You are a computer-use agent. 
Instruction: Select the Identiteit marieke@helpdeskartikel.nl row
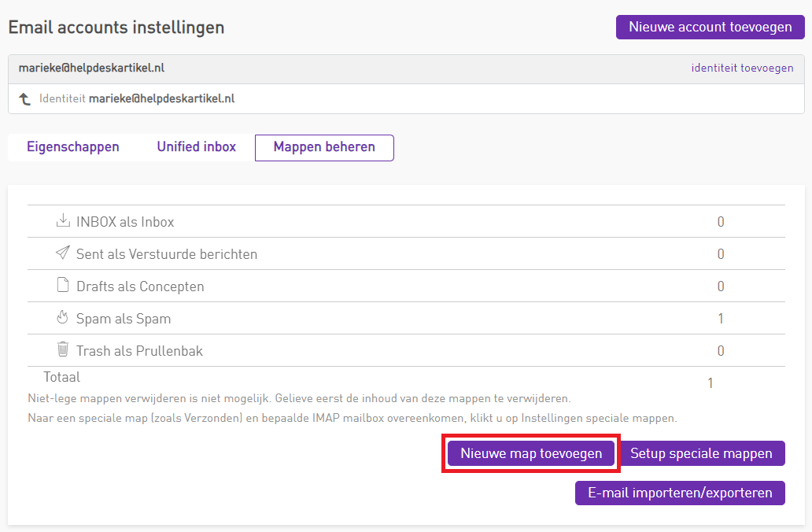coord(137,99)
